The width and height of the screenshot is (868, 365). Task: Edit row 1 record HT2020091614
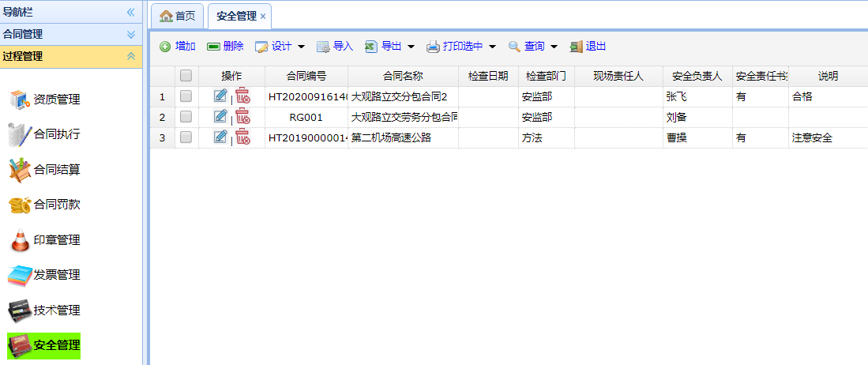tap(220, 96)
